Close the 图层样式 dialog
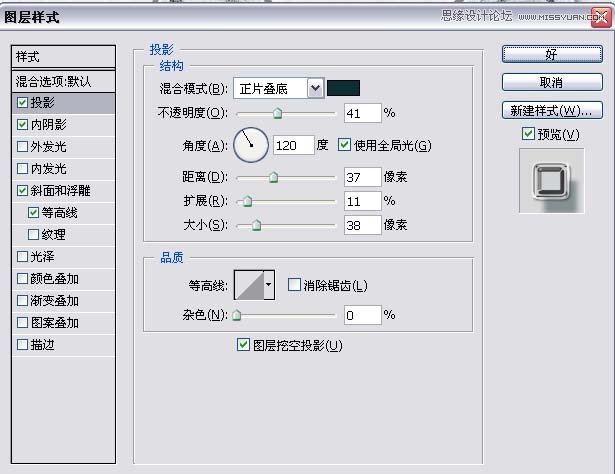 (x=601, y=17)
